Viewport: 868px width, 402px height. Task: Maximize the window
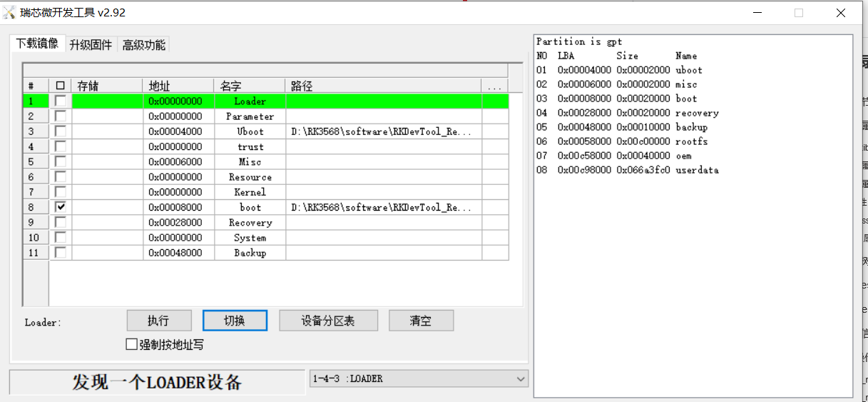pos(799,12)
